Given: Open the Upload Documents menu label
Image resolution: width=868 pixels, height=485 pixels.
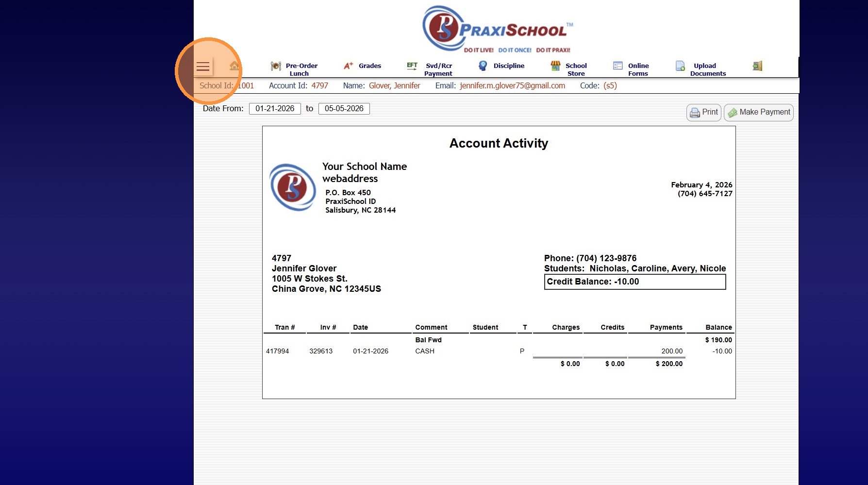Looking at the screenshot, I should [x=708, y=69].
